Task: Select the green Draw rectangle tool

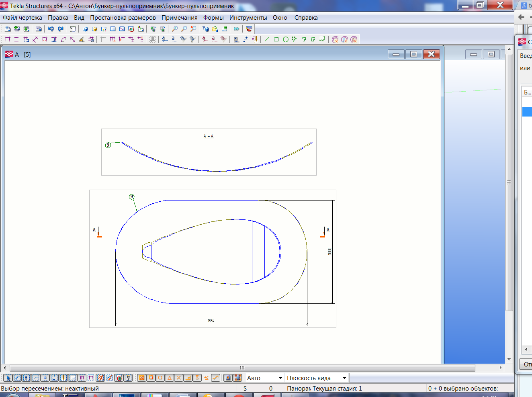Action: point(276,39)
